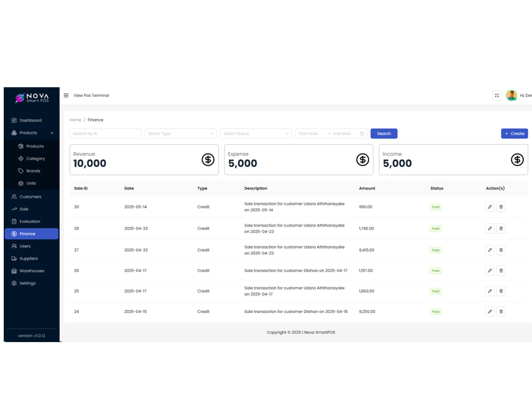Click the fullscreen toggle icon

pyautogui.click(x=497, y=95)
